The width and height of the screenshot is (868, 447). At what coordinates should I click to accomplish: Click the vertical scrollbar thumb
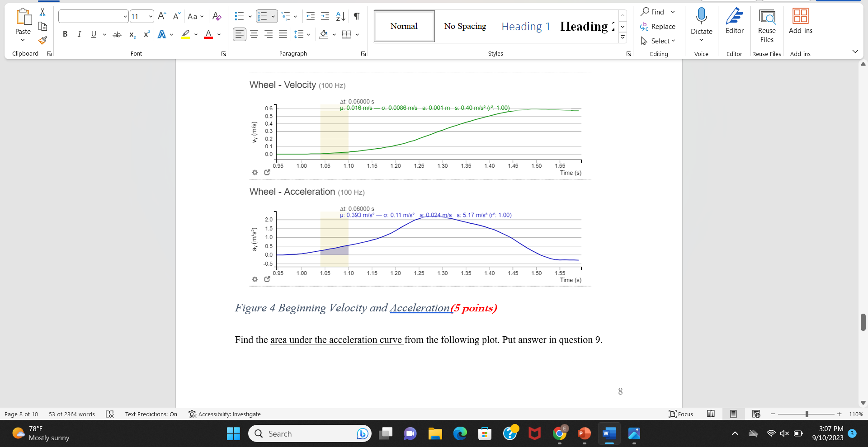coord(863,322)
